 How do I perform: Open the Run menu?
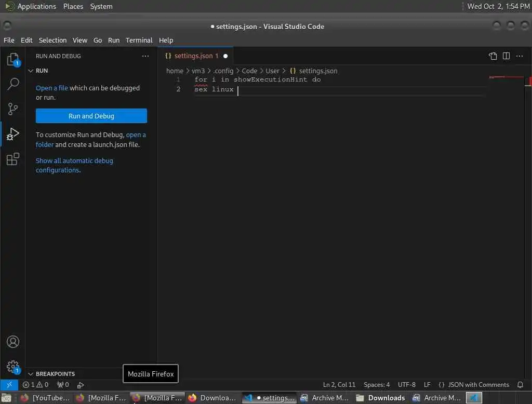pos(114,40)
